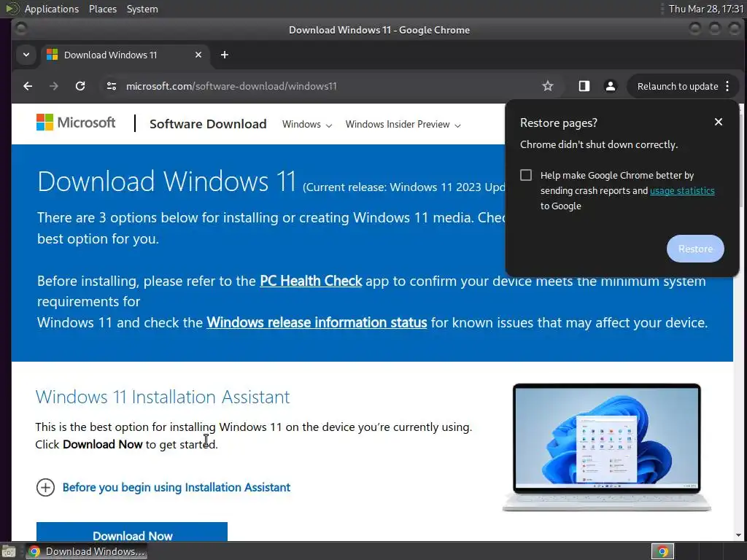Click the Microsoft logo
This screenshot has width=747, height=560.
[x=76, y=122]
